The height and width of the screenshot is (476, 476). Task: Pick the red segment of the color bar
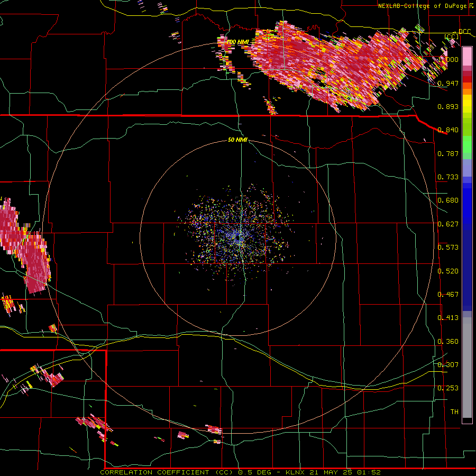pos(467,79)
